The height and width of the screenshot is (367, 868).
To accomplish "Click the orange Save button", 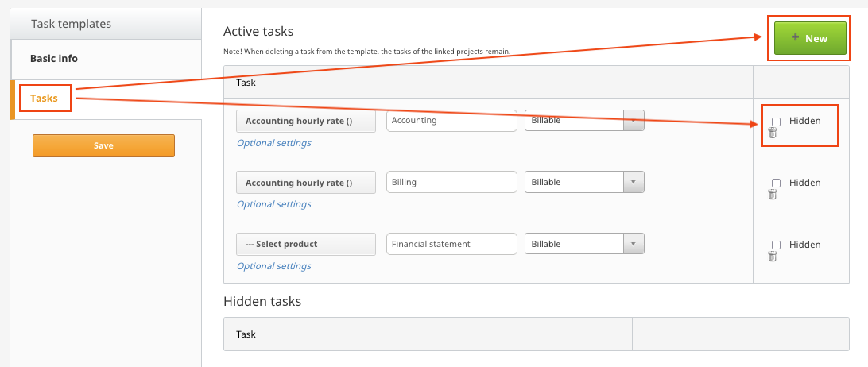I will 103,145.
